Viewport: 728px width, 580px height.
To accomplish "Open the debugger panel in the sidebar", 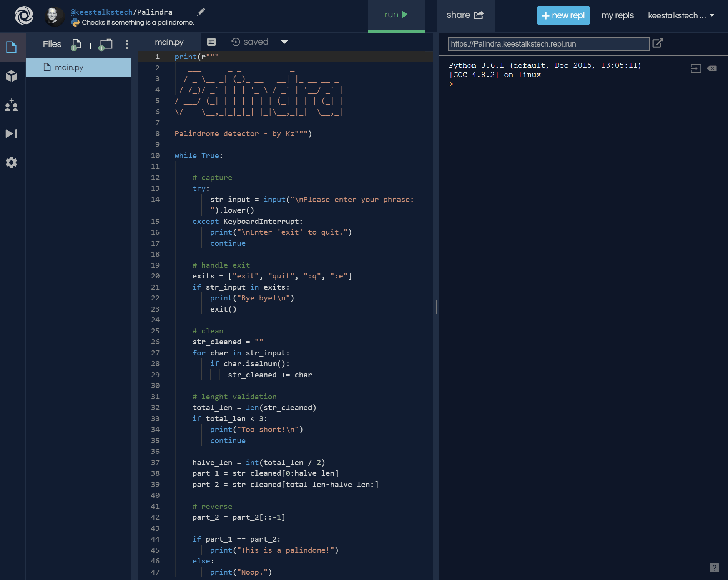I will [12, 133].
